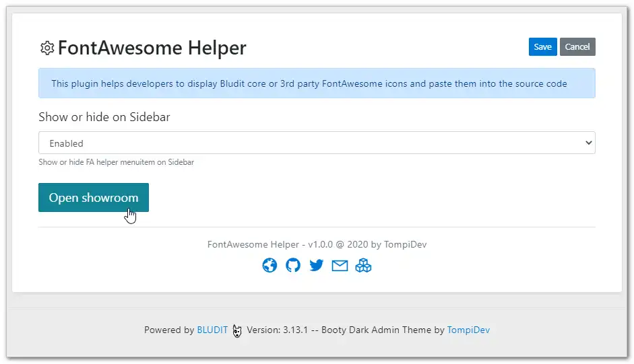
Task: Open the globe website icon
Action: pyautogui.click(x=270, y=265)
